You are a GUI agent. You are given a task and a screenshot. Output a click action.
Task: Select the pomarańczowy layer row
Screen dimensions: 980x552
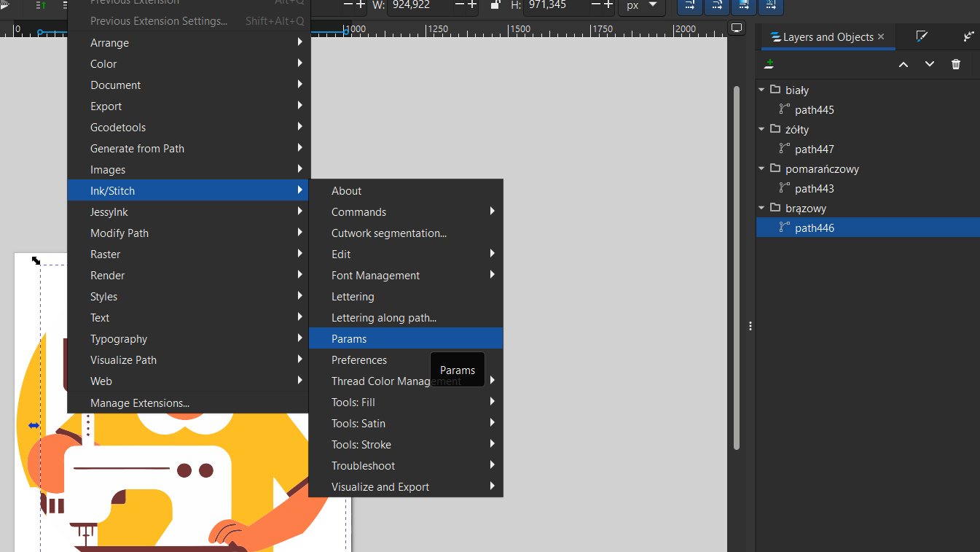tap(868, 169)
